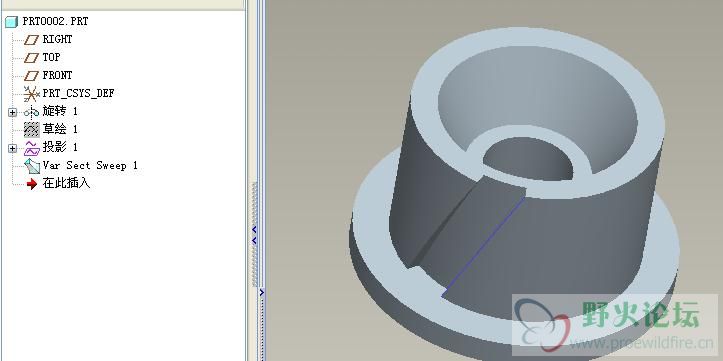The height and width of the screenshot is (361, 723).
Task: Click the FRONT datum plane icon
Action: (x=31, y=76)
